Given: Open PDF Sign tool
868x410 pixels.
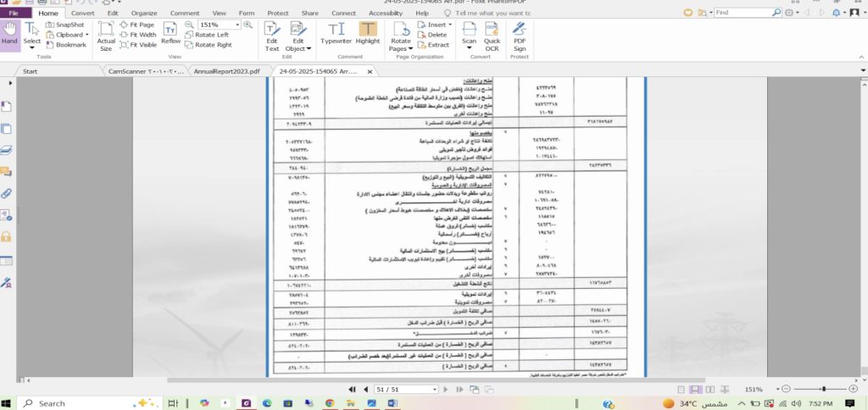Looking at the screenshot, I should 520,34.
